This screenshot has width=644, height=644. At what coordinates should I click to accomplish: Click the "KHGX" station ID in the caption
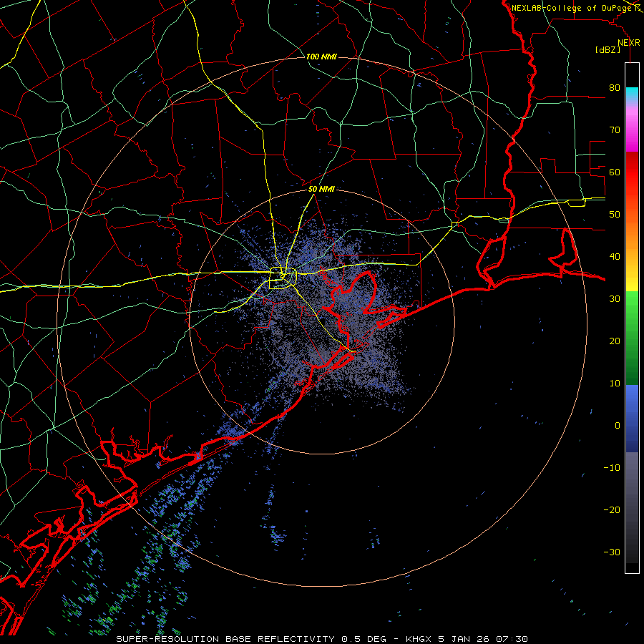coord(419,639)
